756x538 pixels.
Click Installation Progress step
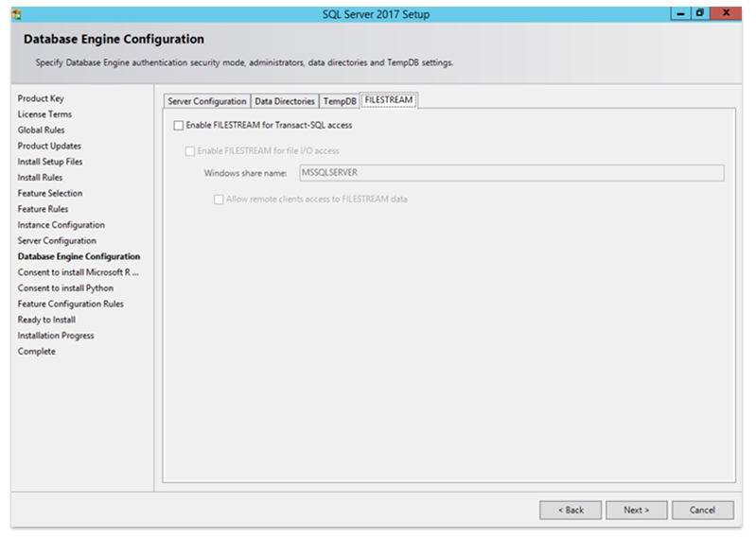[x=56, y=336]
